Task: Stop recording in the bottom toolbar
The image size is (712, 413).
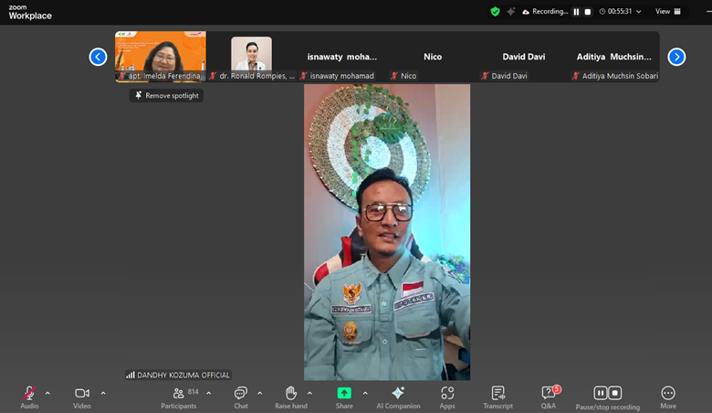Action: [615, 393]
